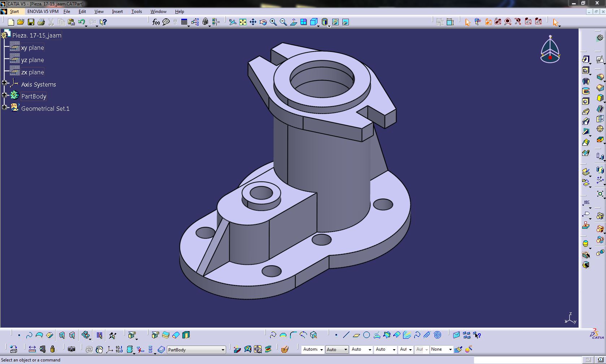Screen dimensions: 606x364
Task: Open the Window menu
Action: pyautogui.click(x=158, y=12)
